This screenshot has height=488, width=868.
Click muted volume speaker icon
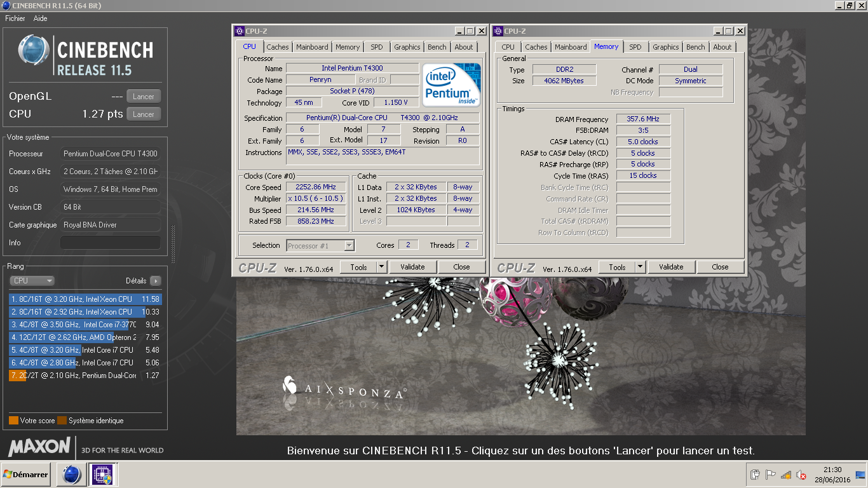point(801,475)
